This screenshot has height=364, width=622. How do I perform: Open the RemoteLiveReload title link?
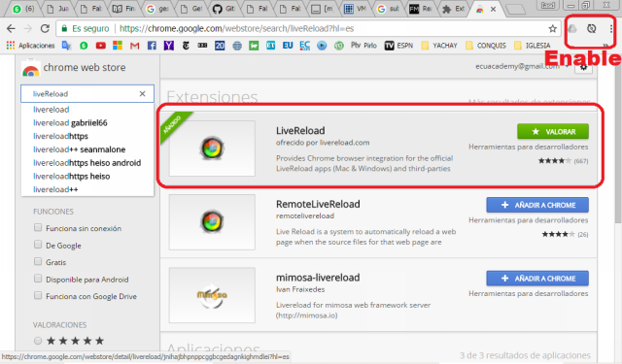[x=318, y=204]
